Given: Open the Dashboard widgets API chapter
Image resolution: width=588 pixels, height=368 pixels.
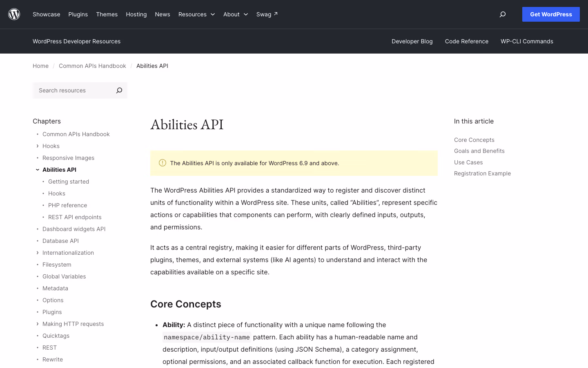Looking at the screenshot, I should [x=74, y=229].
